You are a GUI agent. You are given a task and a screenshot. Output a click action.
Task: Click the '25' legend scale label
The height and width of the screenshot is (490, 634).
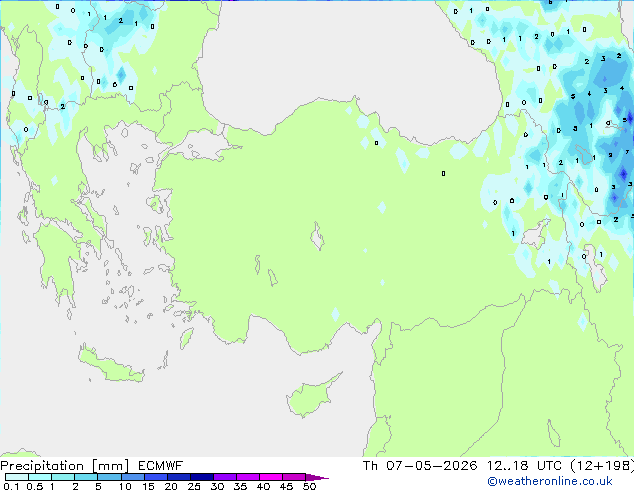tap(194, 486)
